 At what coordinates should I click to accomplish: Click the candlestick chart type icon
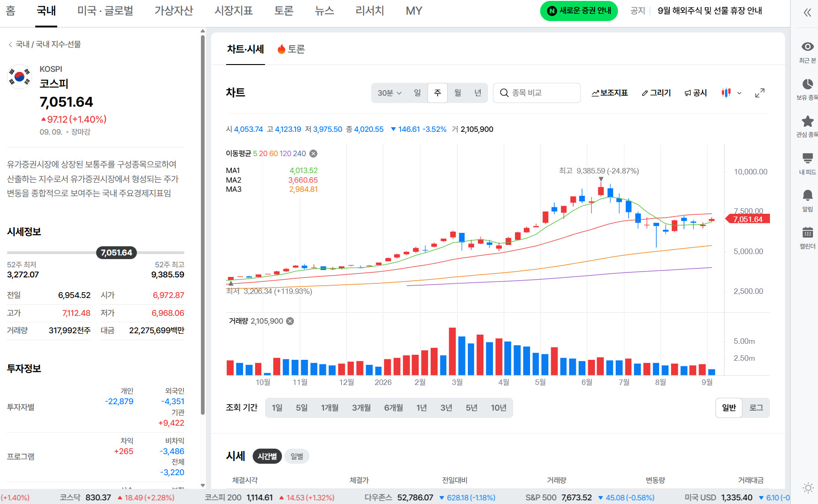pyautogui.click(x=726, y=93)
